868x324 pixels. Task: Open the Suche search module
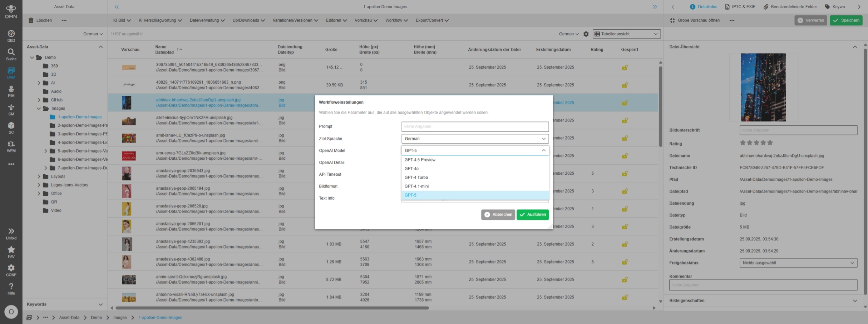(x=11, y=54)
